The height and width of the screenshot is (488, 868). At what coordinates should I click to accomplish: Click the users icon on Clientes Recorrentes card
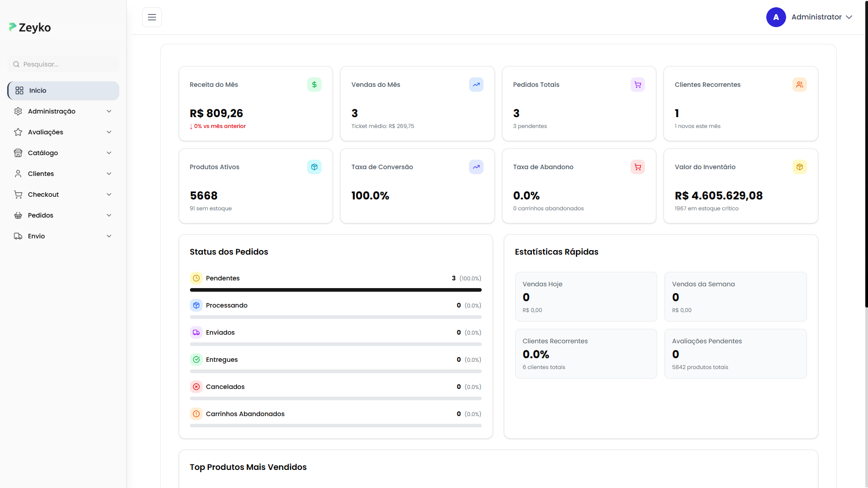(x=799, y=85)
